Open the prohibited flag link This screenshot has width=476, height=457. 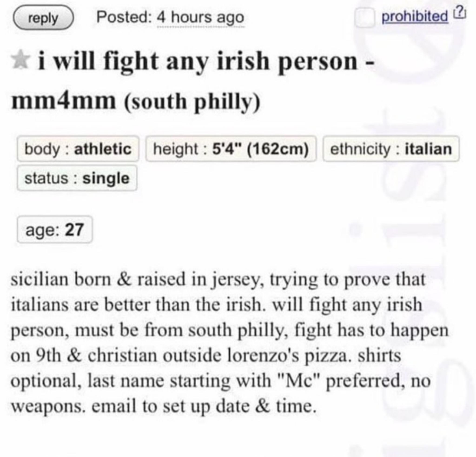pyautogui.click(x=415, y=16)
